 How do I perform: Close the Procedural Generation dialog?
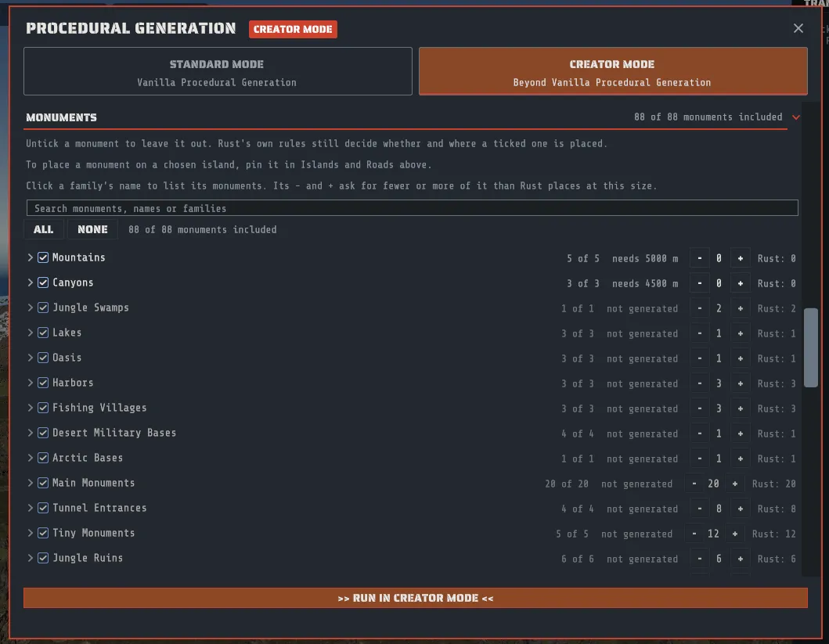[798, 28]
